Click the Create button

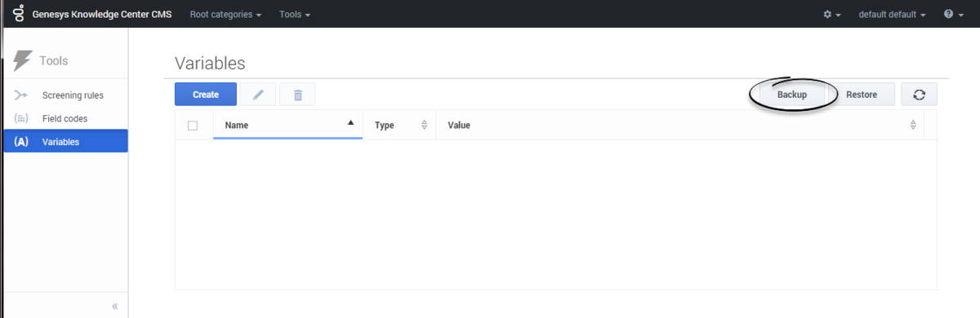pos(206,95)
